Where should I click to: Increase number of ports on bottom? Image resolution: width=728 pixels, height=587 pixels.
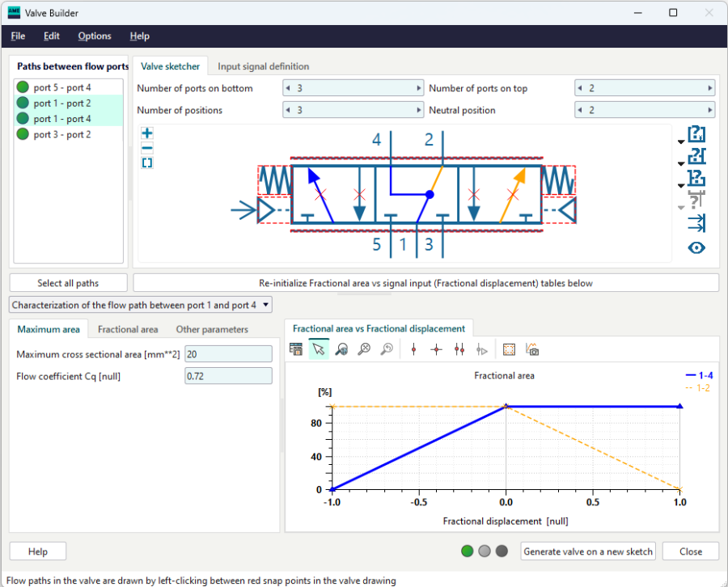click(x=418, y=87)
